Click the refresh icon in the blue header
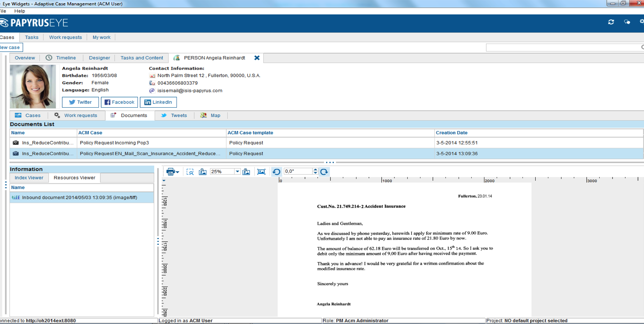 point(611,22)
